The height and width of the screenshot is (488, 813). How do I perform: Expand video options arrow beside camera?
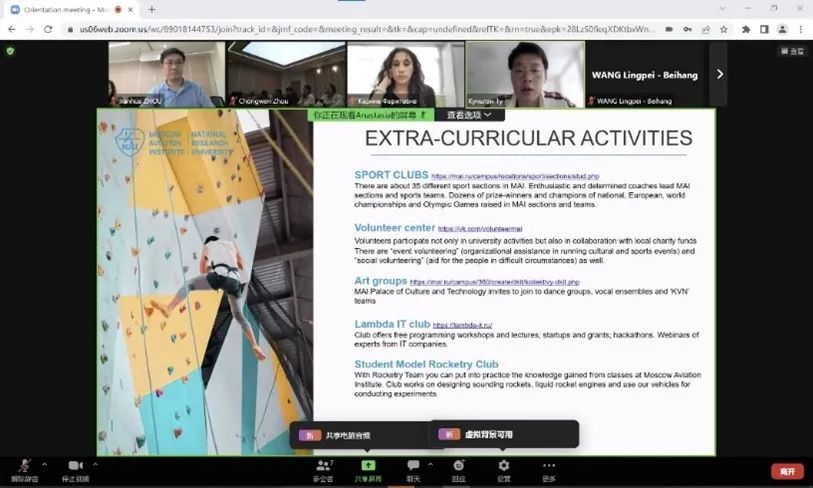[96, 464]
